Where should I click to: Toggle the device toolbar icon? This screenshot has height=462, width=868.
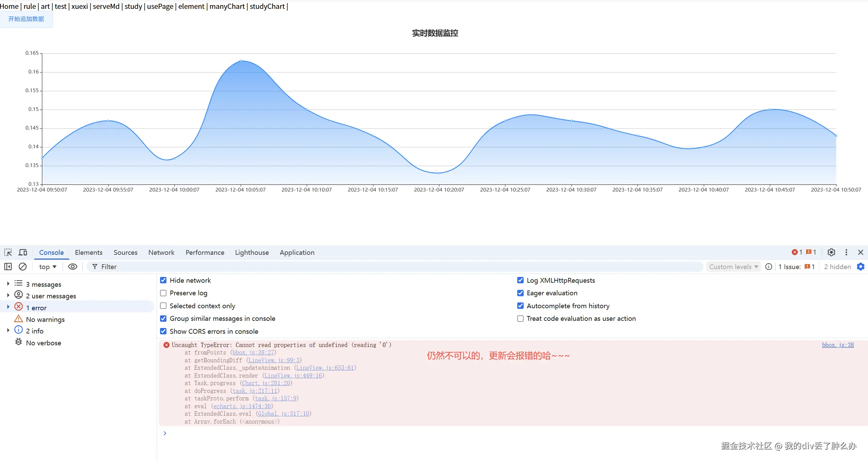(23, 252)
